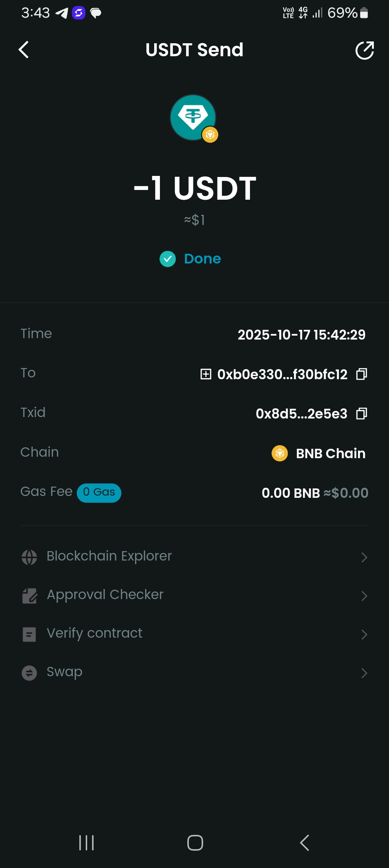Tap the recipient address 0xb0e330...f30bfc12
The image size is (389, 868).
coord(282,375)
